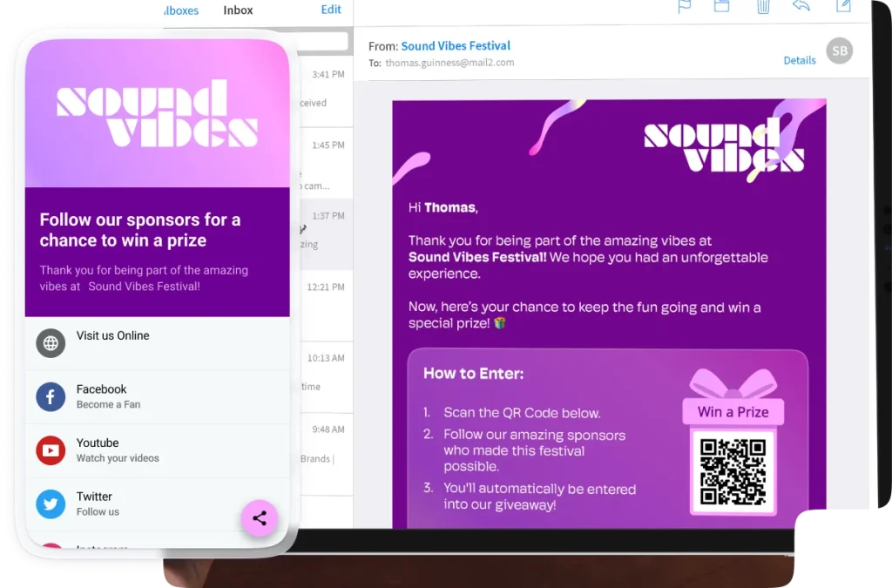Click the Edit button above inbox list
Viewport: 892px width, 588px height.
click(x=331, y=10)
